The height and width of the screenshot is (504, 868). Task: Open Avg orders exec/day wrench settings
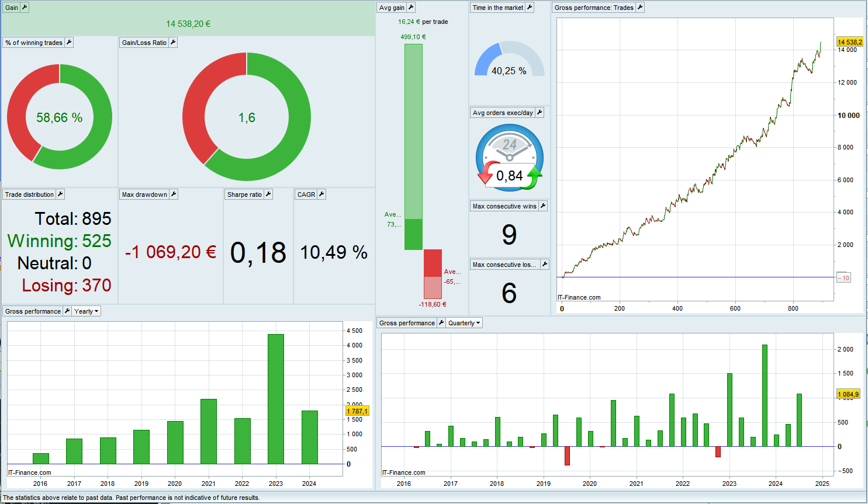coord(540,113)
